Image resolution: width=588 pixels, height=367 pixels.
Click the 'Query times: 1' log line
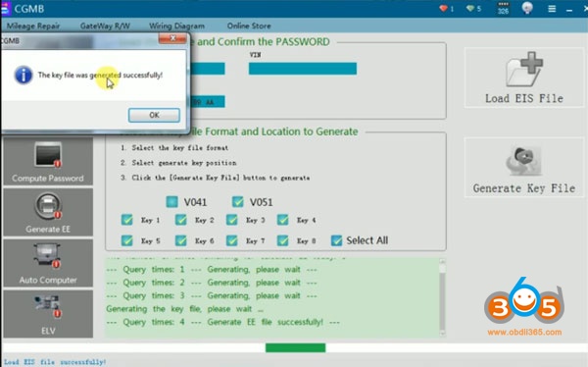(212, 270)
